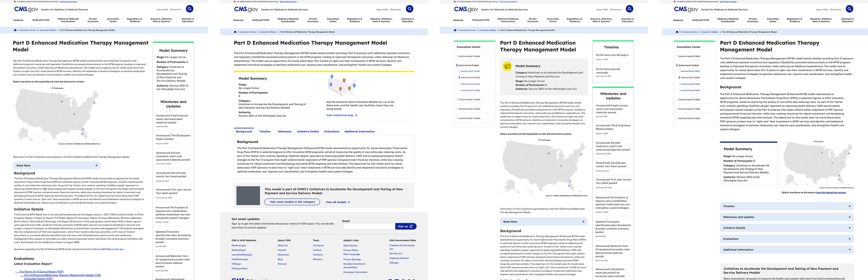The height and width of the screenshot is (280, 868).
Task: Switch to Background tab
Action: pyautogui.click(x=244, y=131)
